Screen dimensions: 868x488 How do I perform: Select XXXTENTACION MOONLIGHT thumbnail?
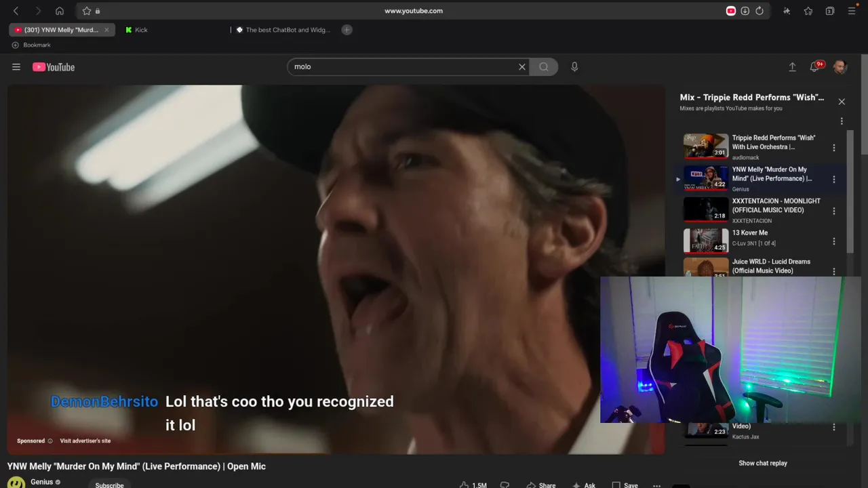click(706, 209)
